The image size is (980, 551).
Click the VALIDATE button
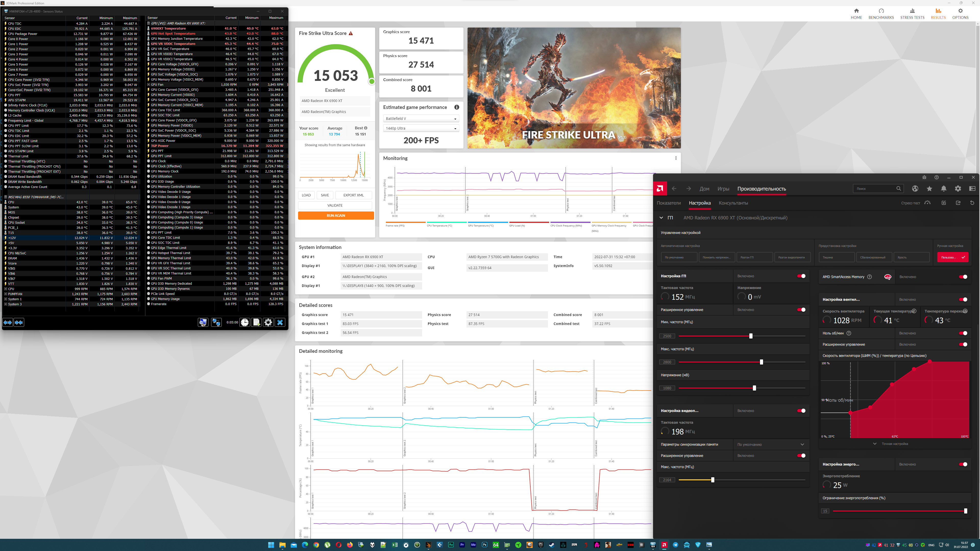pos(335,205)
